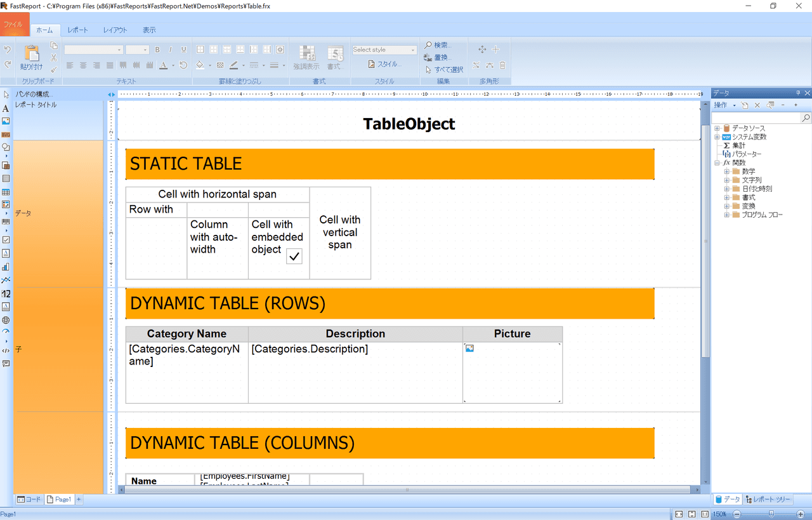Align text left in ribbon

(x=70, y=65)
